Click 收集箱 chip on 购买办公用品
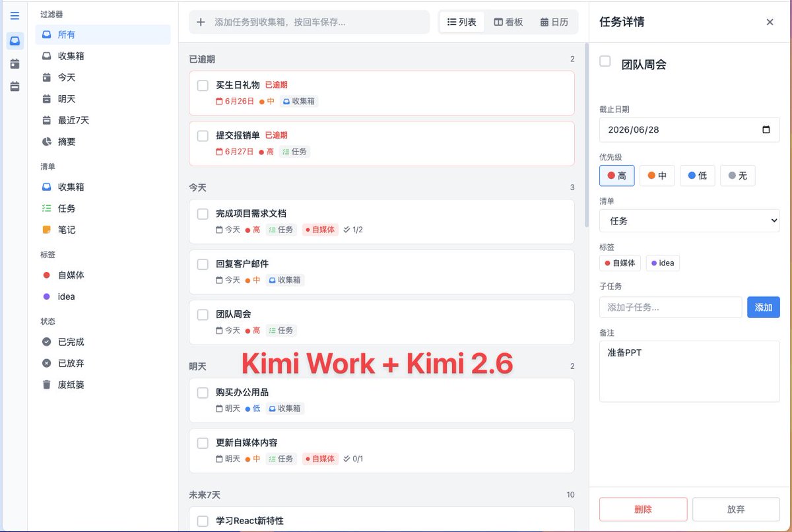Viewport: 792px width, 532px height. (x=284, y=409)
